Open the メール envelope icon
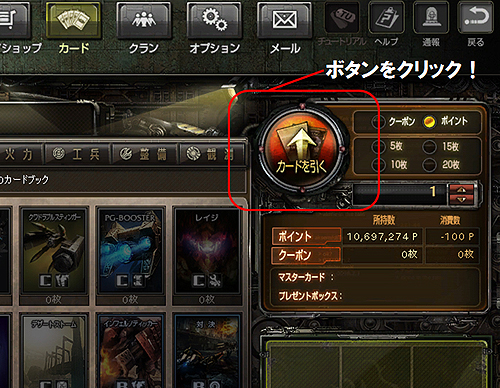 tap(284, 19)
